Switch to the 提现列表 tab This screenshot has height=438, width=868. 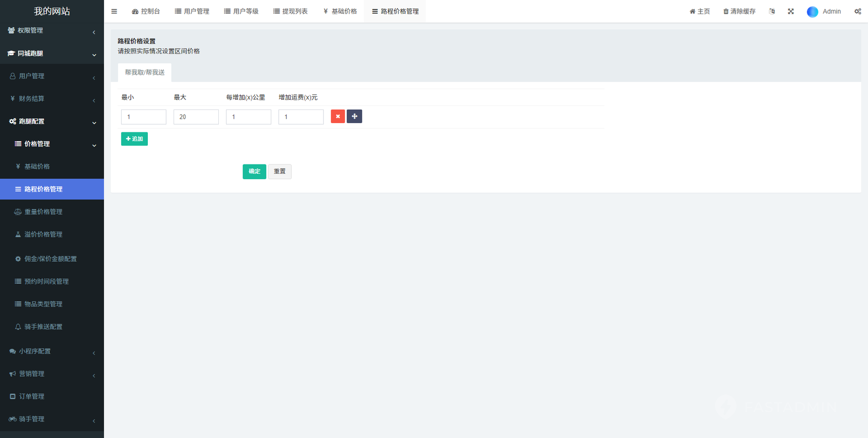(x=290, y=11)
